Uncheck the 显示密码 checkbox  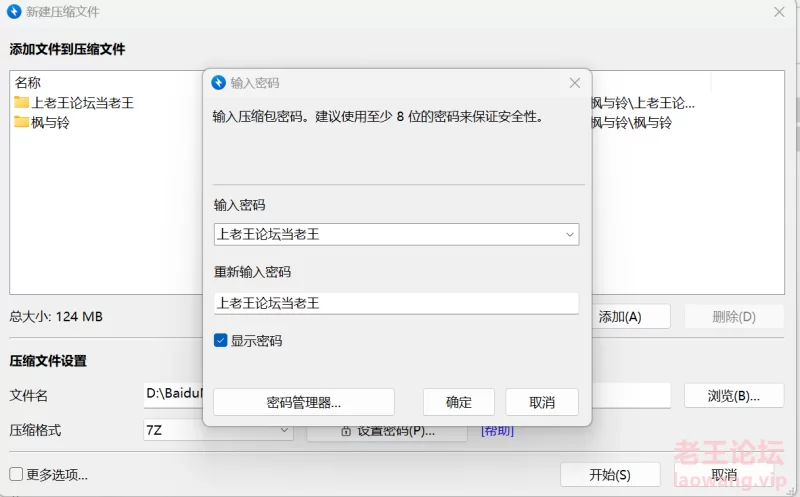point(221,341)
